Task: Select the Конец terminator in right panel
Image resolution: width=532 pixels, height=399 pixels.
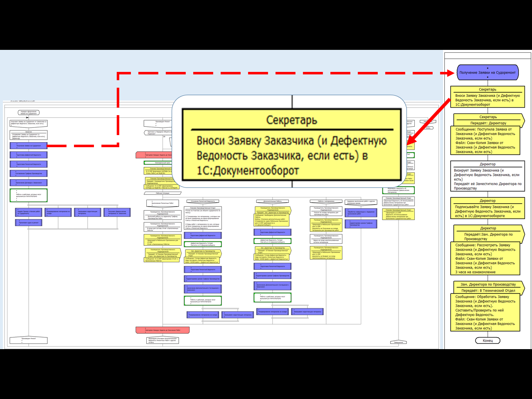Action: [x=488, y=340]
